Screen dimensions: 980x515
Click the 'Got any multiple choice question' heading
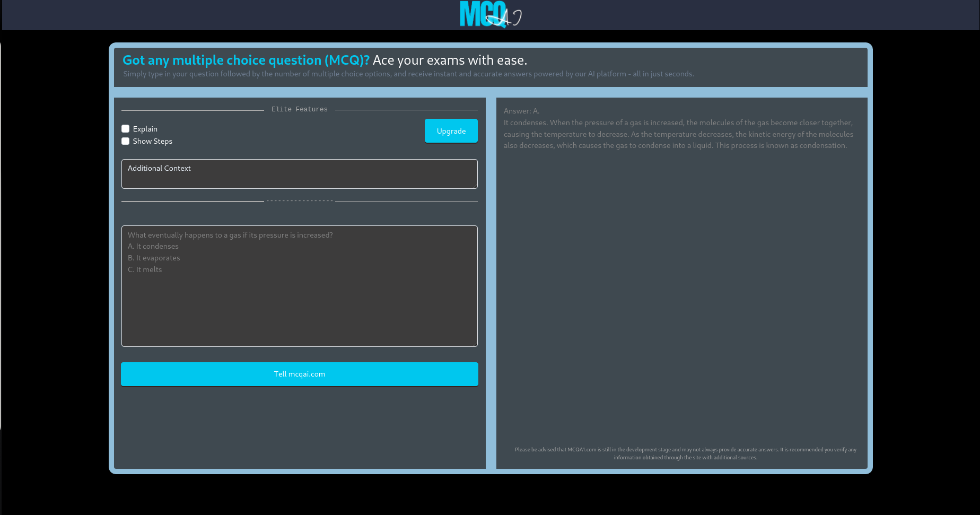tap(246, 60)
